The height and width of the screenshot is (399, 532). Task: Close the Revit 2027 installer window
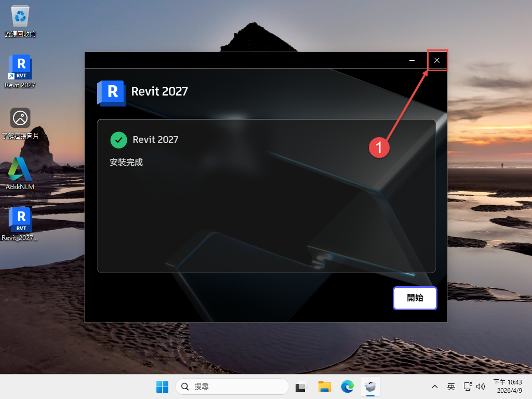pos(437,60)
